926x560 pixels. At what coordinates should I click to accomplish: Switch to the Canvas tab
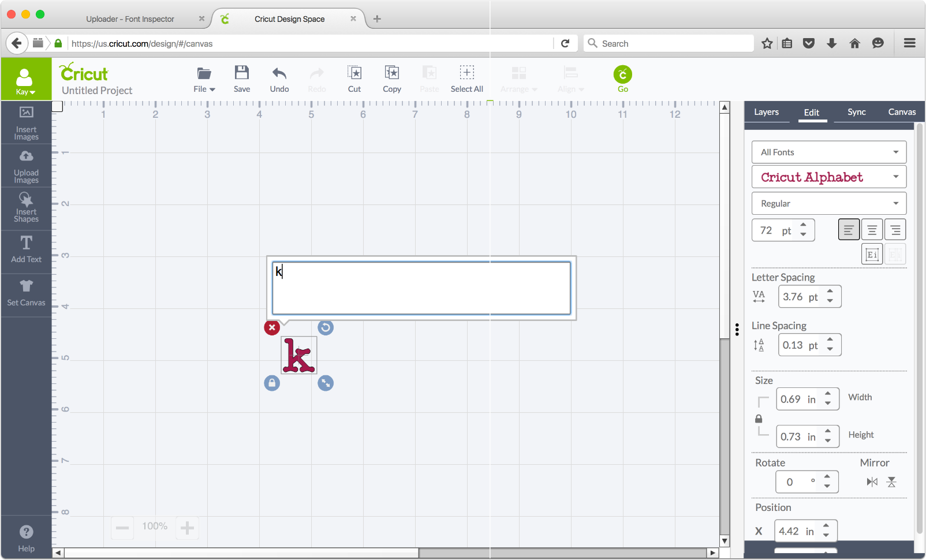click(x=902, y=112)
